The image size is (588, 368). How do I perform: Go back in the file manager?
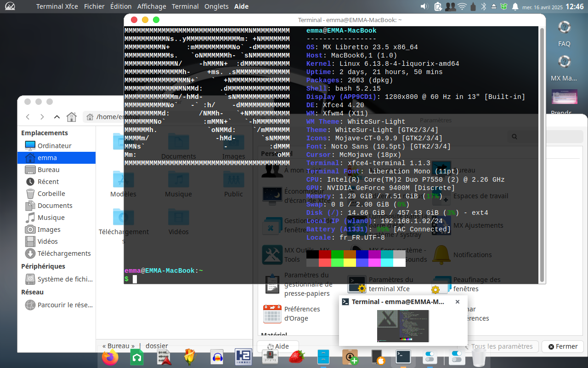coord(28,117)
